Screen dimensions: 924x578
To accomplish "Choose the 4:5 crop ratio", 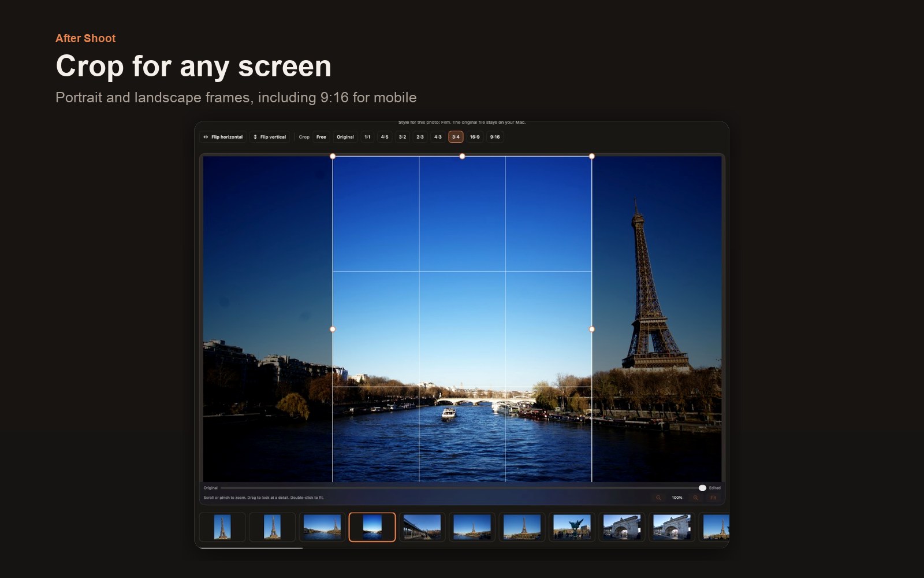I will tap(385, 137).
